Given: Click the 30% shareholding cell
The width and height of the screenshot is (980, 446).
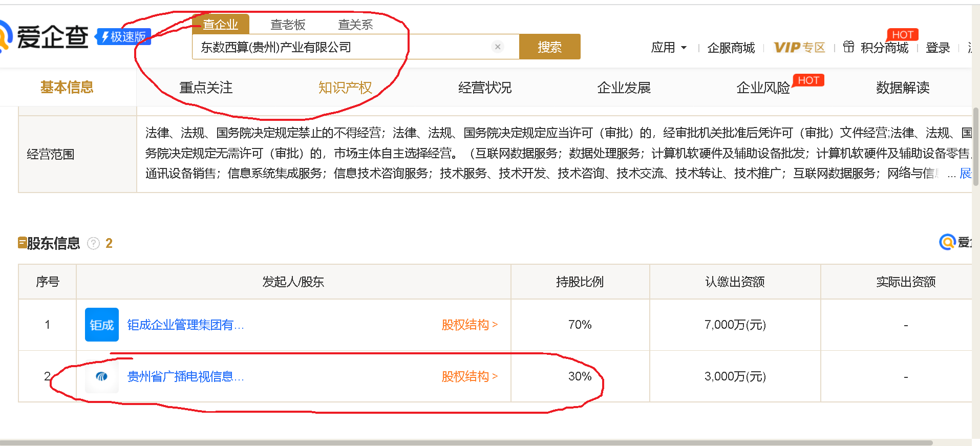Looking at the screenshot, I should pyautogui.click(x=580, y=376).
